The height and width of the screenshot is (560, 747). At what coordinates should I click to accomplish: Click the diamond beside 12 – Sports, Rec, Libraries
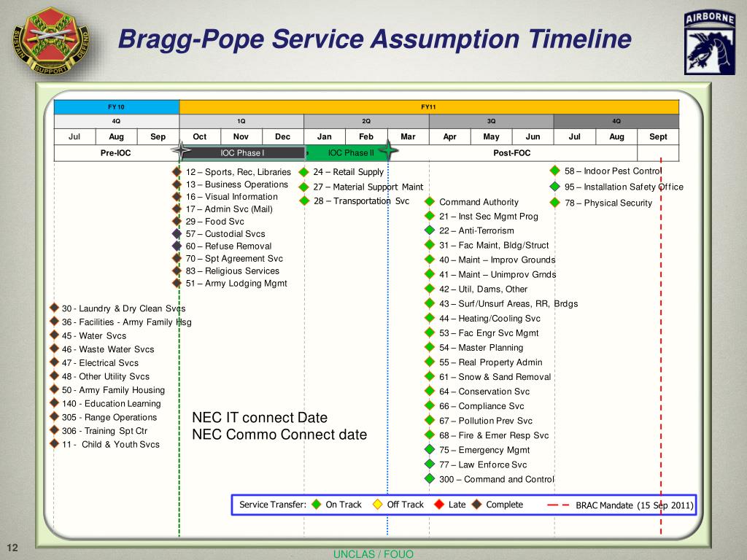click(x=177, y=172)
